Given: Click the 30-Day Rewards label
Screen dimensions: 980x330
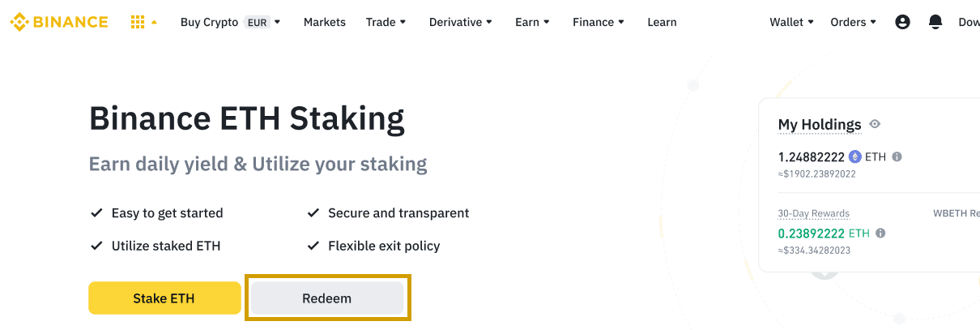Looking at the screenshot, I should [813, 213].
